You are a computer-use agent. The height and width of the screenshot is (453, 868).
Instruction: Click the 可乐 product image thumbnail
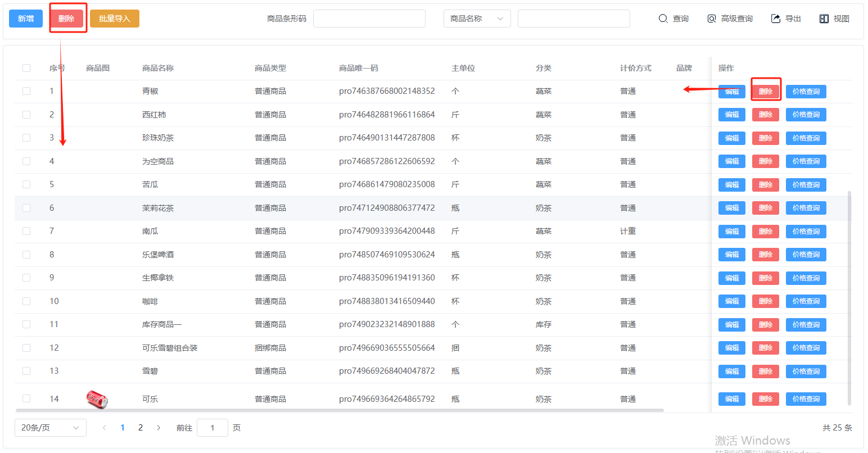[x=97, y=399]
